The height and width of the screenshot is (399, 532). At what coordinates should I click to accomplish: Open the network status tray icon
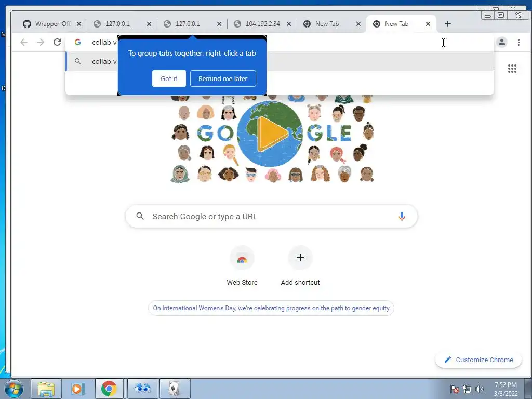point(467,389)
